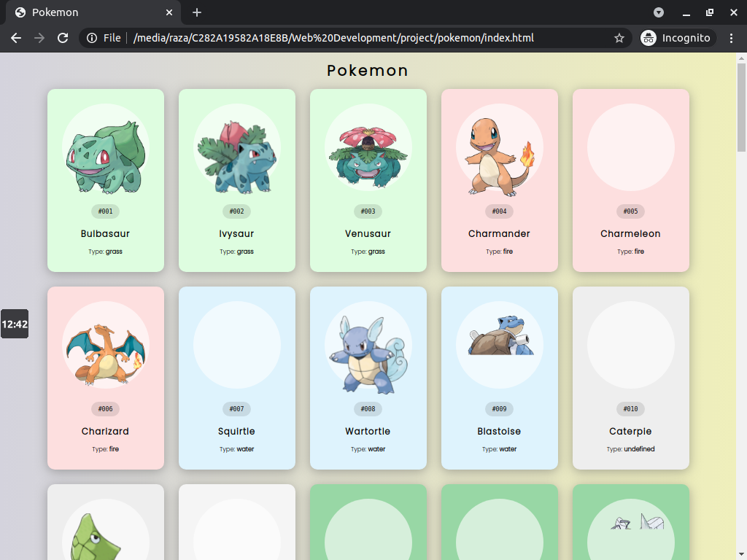Click the #010 number badge
Image resolution: width=747 pixels, height=560 pixels.
631,409
